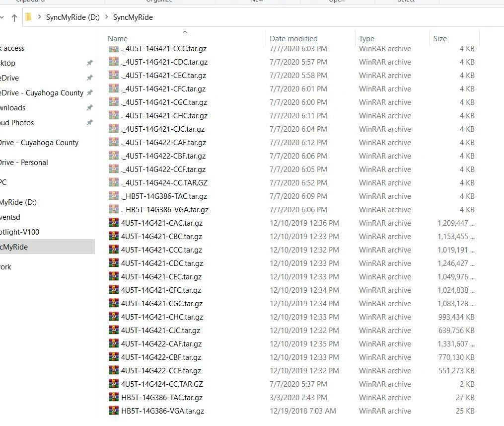Open the recent locations dropdown arrow
Viewport: 504px width, 426px height.
click(2, 17)
